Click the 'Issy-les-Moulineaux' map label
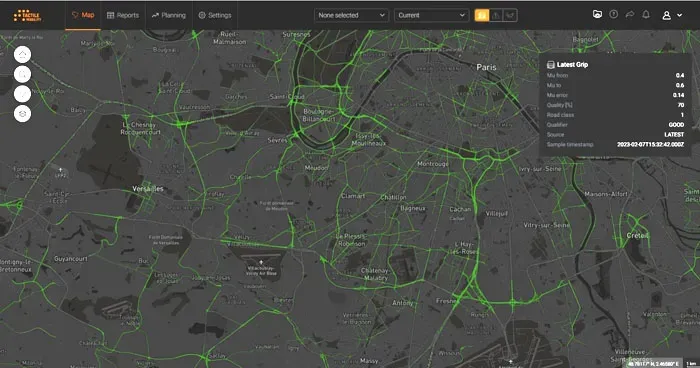The image size is (700, 368). coord(369,139)
